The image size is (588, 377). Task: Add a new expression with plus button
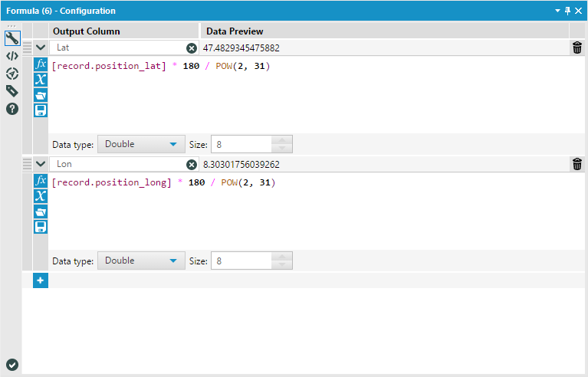pos(41,280)
